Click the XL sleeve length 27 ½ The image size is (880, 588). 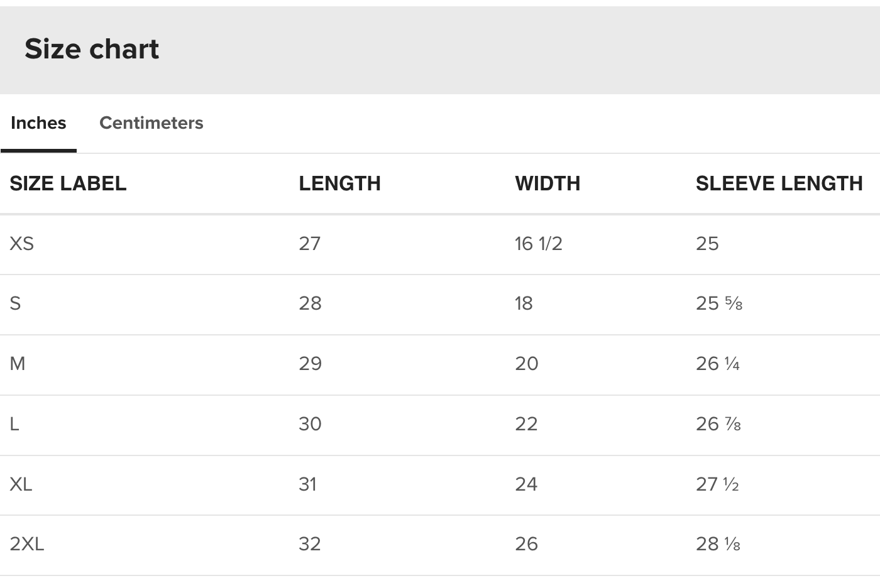tap(717, 484)
